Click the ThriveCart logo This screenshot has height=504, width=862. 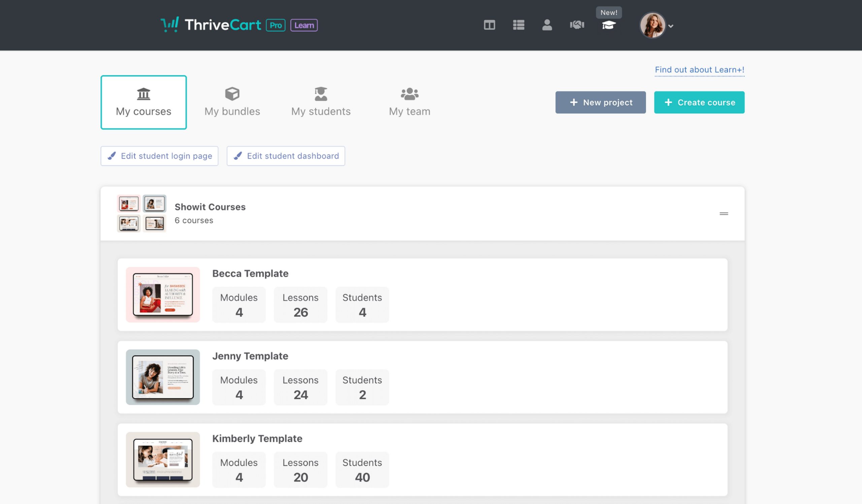[x=211, y=25]
